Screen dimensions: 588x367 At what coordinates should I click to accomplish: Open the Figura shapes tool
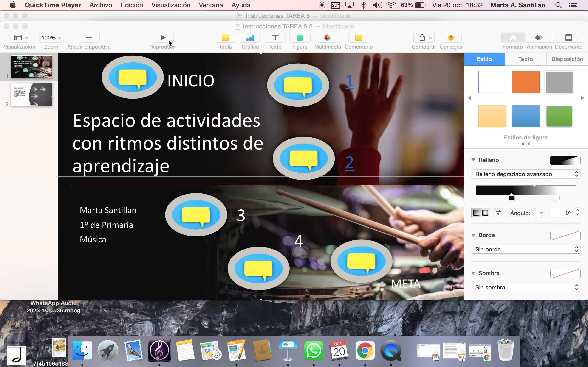click(x=300, y=38)
